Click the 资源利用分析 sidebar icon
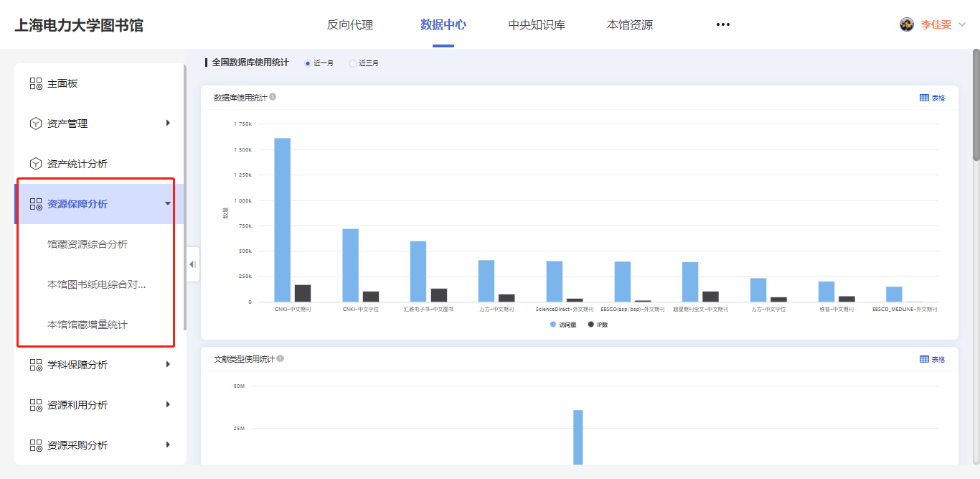This screenshot has height=479, width=980. [x=36, y=405]
